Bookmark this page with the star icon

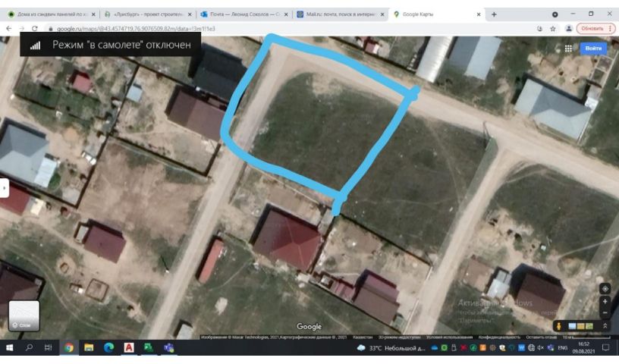point(553,28)
